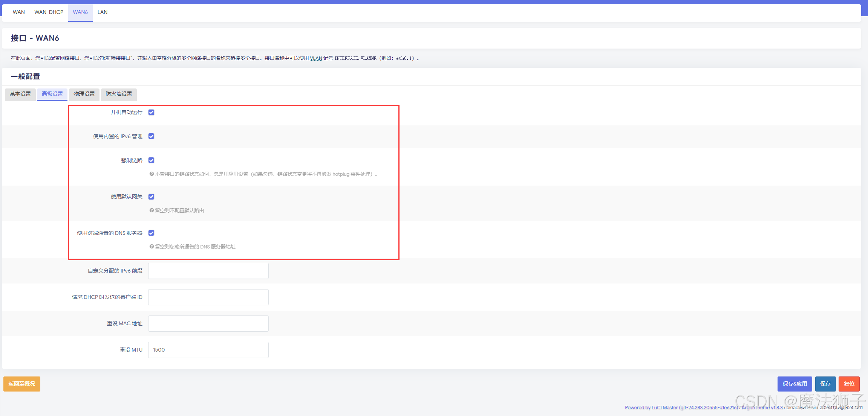This screenshot has width=868, height=416.
Task: Click the red 复位 button
Action: click(x=849, y=384)
